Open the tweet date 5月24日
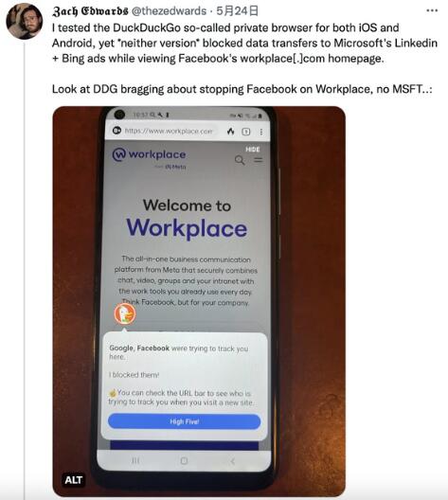This screenshot has height=500, width=448. click(237, 11)
